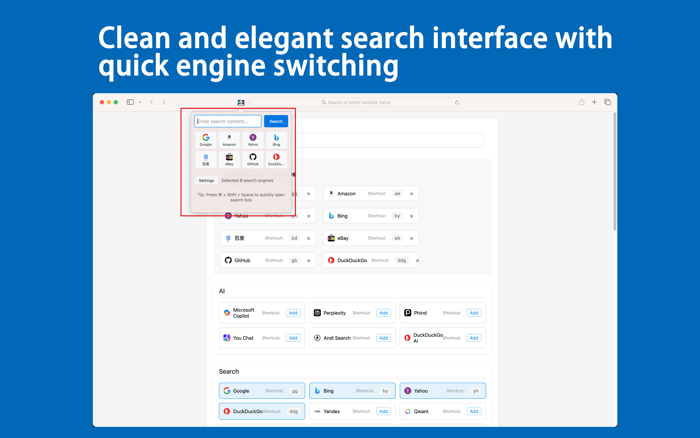Select Baidu in the search popup
The image size is (700, 438).
(206, 159)
